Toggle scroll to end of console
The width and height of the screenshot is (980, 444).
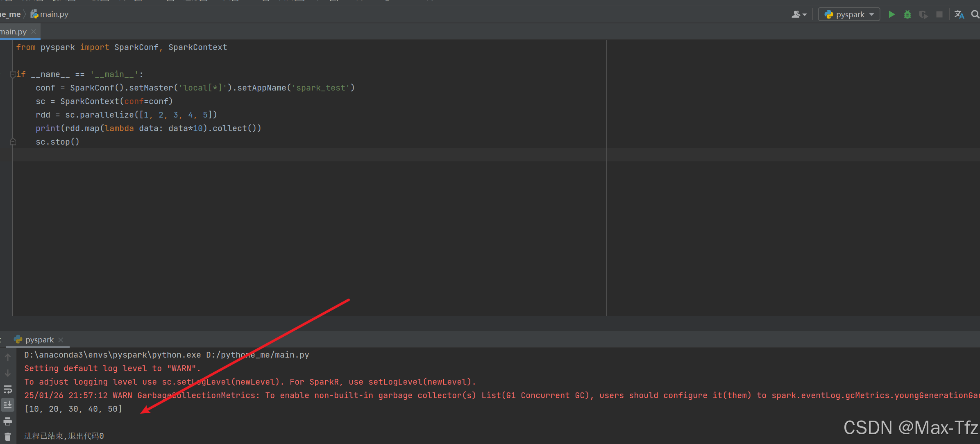click(8, 405)
